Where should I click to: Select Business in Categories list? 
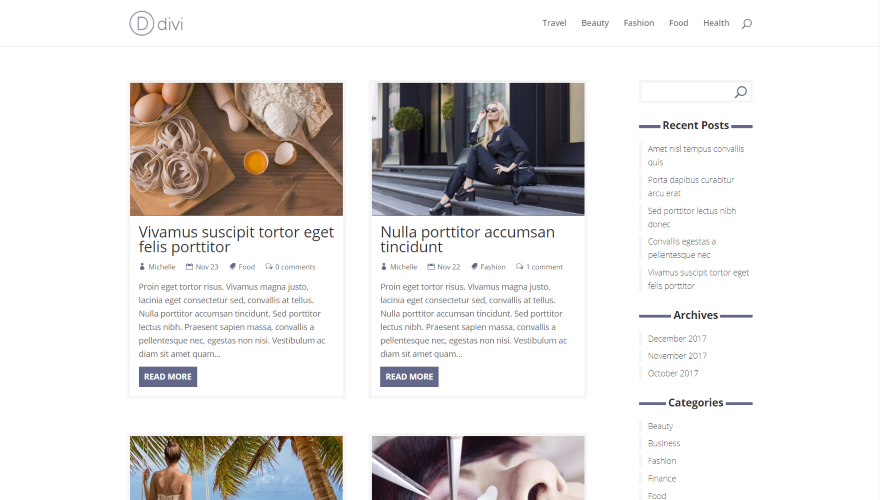(x=663, y=443)
